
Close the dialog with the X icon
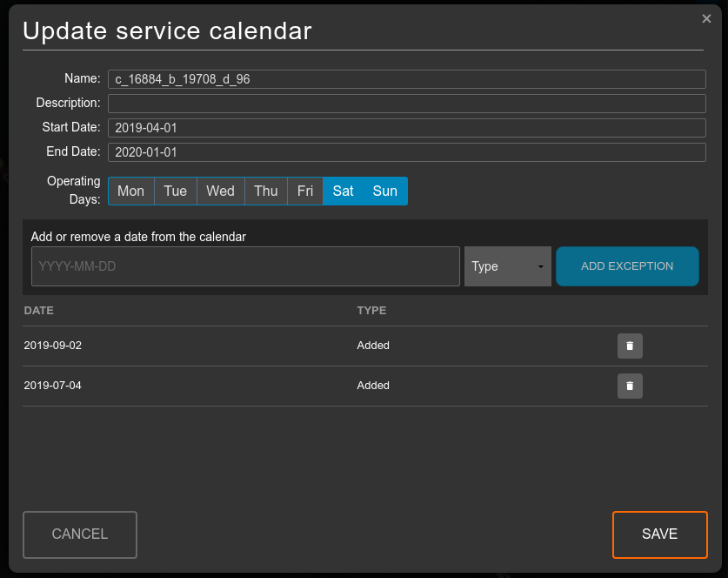706,19
